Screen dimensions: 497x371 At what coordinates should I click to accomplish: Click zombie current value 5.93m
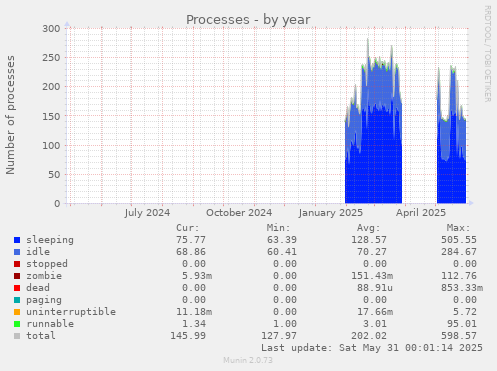tap(197, 276)
